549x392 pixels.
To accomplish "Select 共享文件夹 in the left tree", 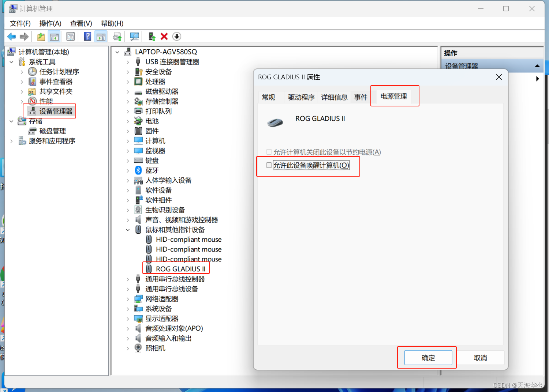I will tap(56, 91).
